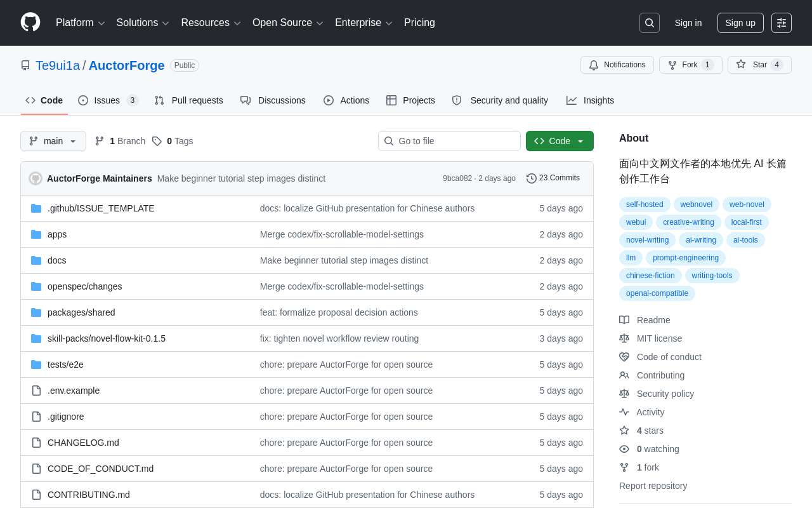Expand the main branch selector dropdown

click(53, 141)
